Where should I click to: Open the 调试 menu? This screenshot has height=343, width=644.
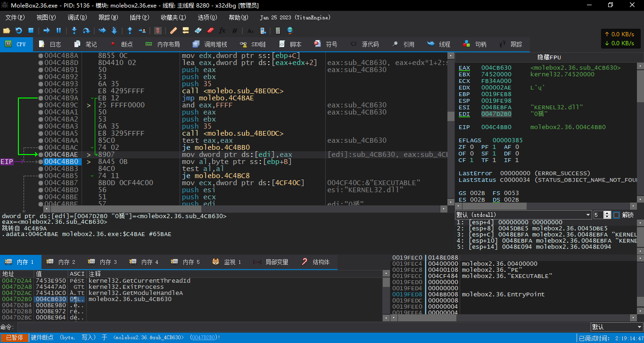coord(77,17)
